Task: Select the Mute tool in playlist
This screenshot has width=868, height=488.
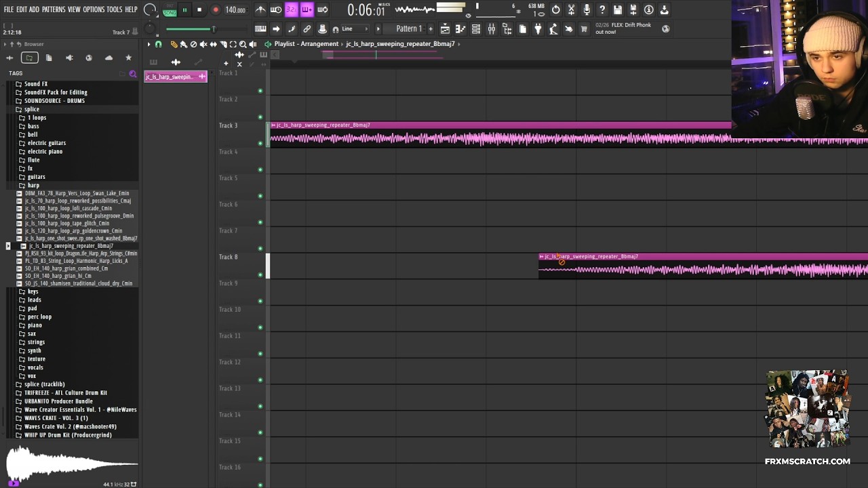Action: tap(203, 44)
